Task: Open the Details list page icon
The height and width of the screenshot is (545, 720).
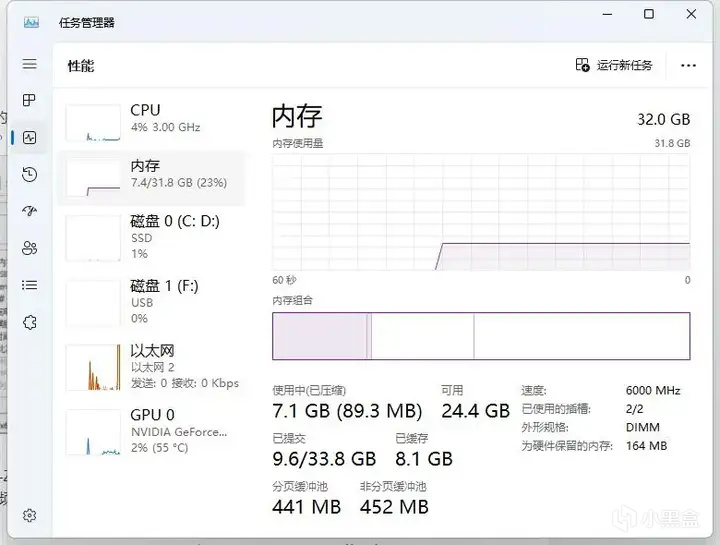Action: (x=30, y=285)
